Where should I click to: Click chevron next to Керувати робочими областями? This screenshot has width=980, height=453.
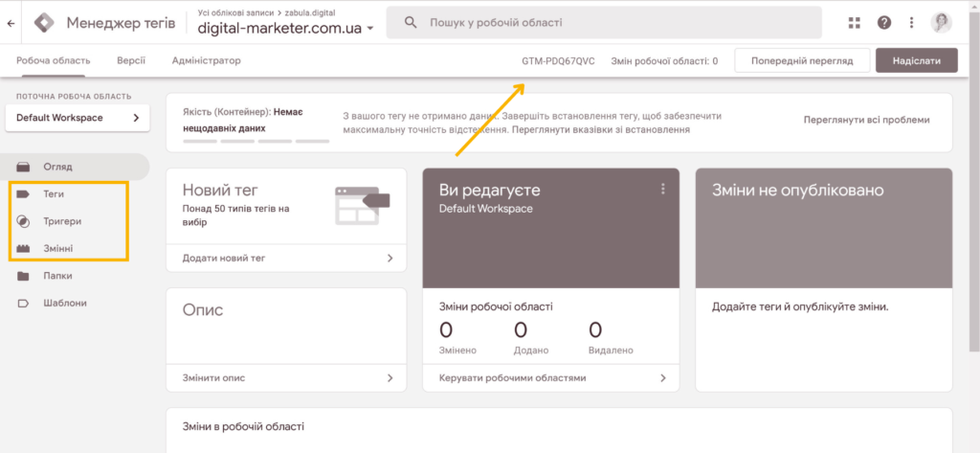click(662, 378)
